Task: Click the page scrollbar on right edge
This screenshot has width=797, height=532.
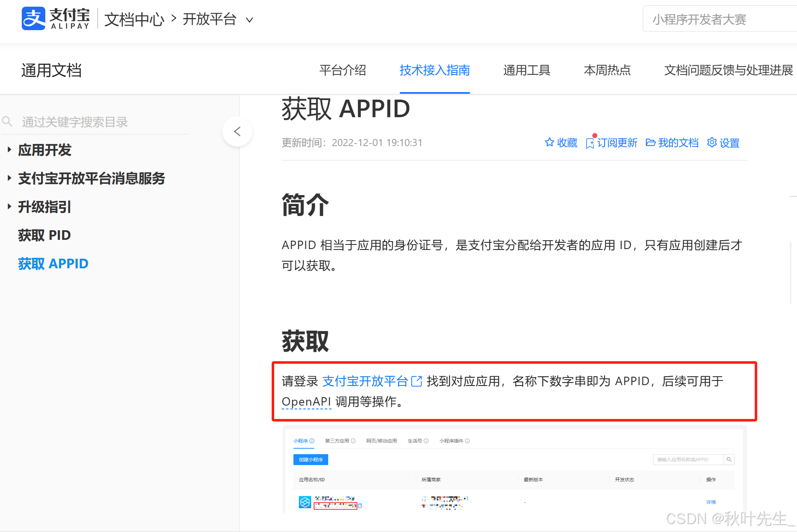Action: tap(791, 272)
